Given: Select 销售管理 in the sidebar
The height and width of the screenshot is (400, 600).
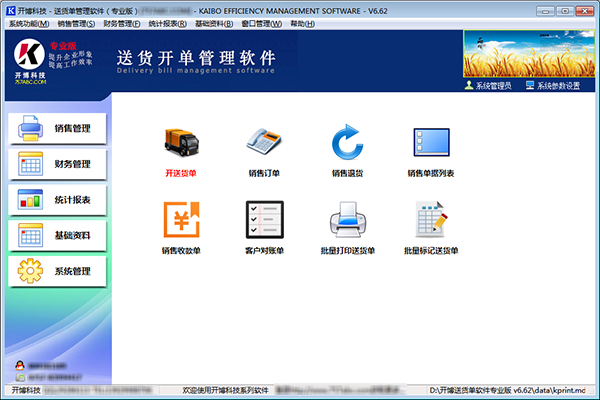Looking at the screenshot, I should click(x=56, y=128).
